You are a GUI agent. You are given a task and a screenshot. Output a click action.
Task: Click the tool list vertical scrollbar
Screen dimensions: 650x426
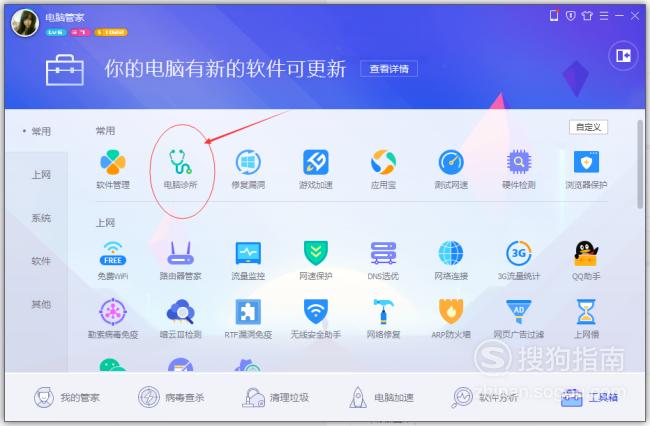(x=640, y=166)
